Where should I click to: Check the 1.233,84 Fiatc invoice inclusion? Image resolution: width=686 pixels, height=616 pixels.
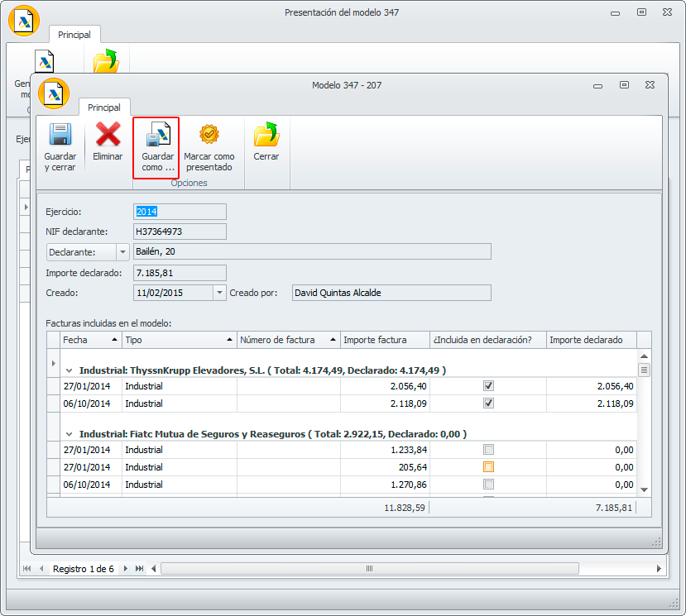[488, 450]
